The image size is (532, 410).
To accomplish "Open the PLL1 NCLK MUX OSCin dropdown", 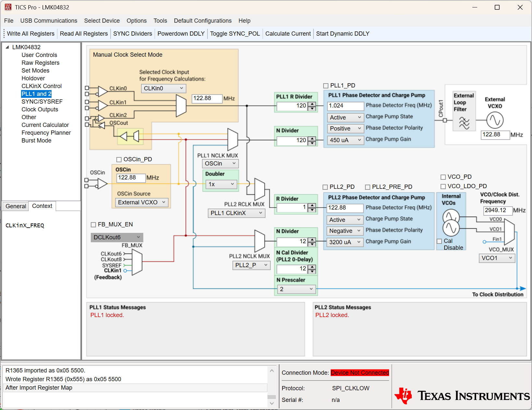I will [x=220, y=164].
